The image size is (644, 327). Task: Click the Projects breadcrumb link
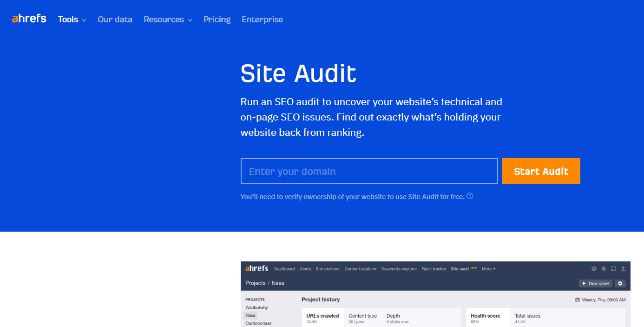[x=256, y=283]
